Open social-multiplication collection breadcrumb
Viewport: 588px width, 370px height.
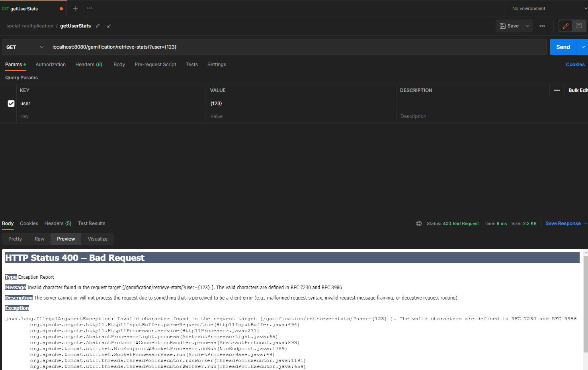click(x=30, y=26)
